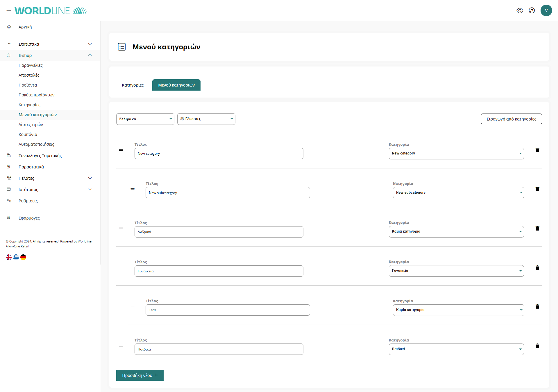Click the hamburger menu icon
Screen dimensions: 558x392
(x=9, y=10)
